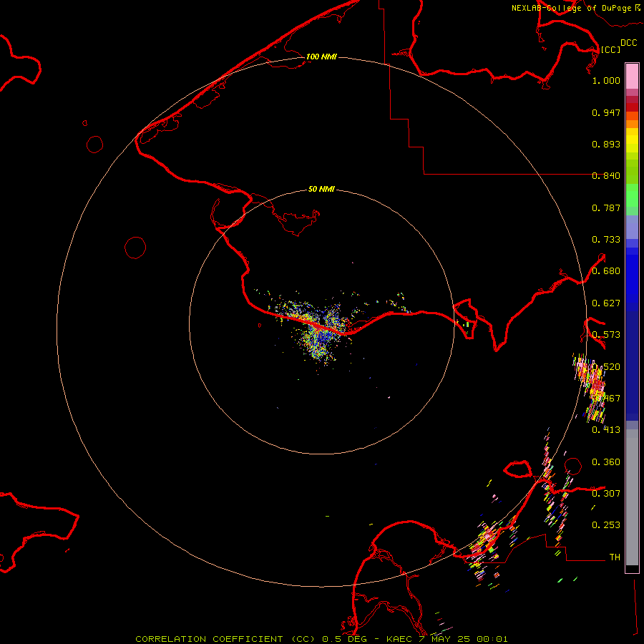Select the 0.947 value on the CC scale
Image resolution: width=644 pixels, height=644 pixels.
pos(606,112)
